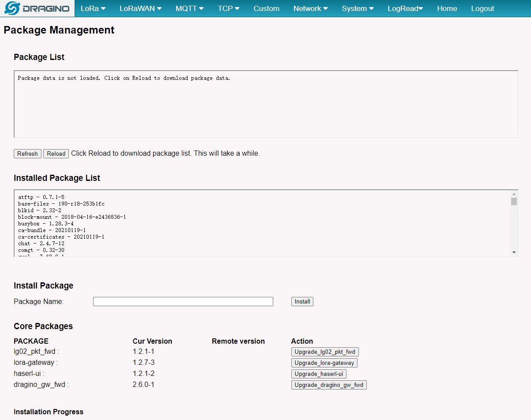This screenshot has width=531, height=420.
Task: Click the dragino_gw_fwd package name
Action: click(x=41, y=385)
